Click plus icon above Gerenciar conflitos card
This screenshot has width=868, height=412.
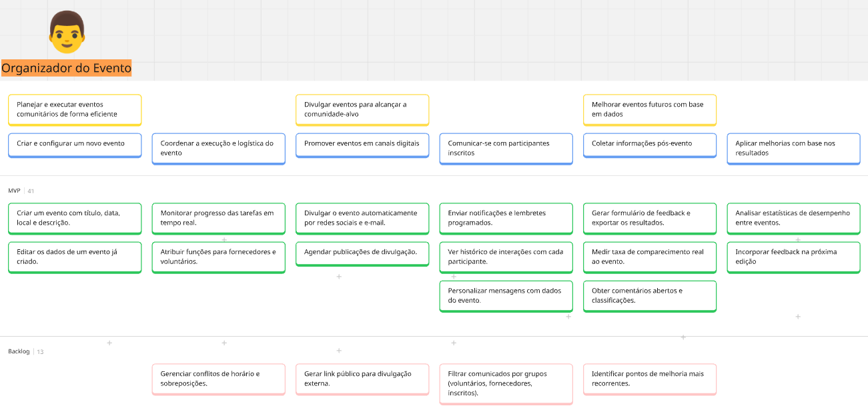pos(224,343)
